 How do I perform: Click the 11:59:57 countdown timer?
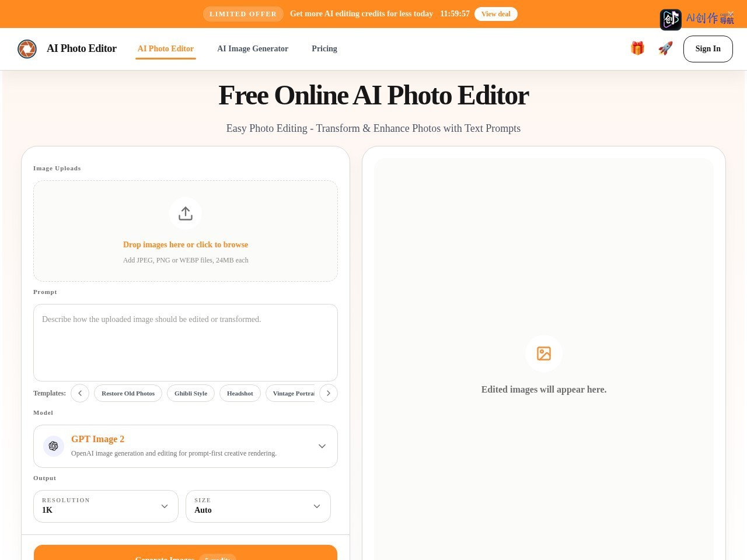(455, 14)
